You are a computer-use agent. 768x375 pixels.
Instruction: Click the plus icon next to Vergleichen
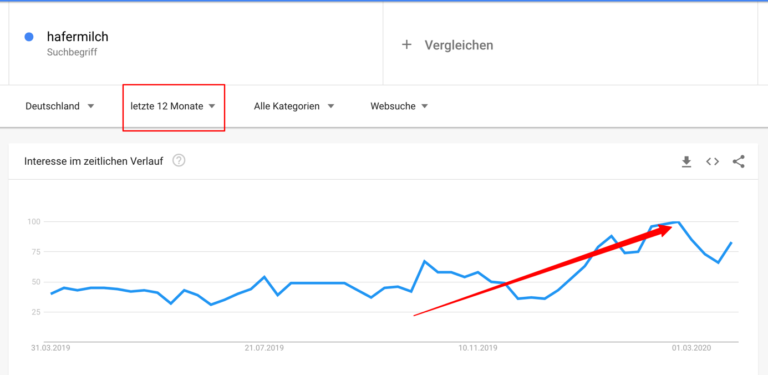pos(406,45)
